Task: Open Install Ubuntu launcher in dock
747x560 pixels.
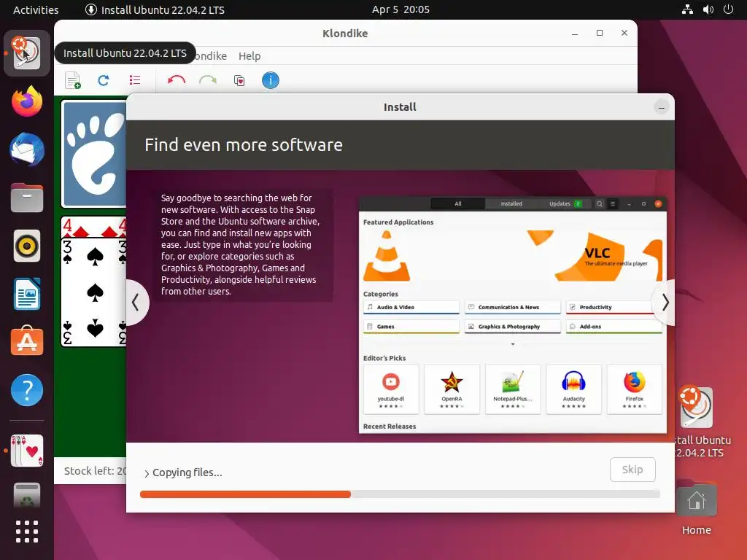Action: (27, 52)
